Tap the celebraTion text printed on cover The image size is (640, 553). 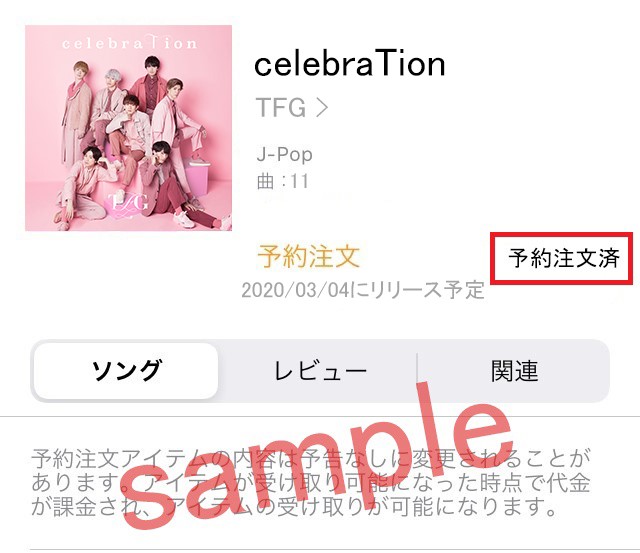[129, 43]
